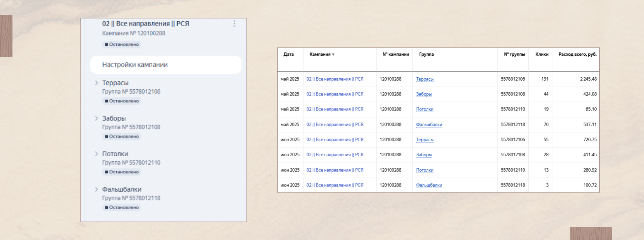This screenshot has height=240, width=644.
Task: Open Заборы group link in июн 2025 row
Action: tap(424, 155)
